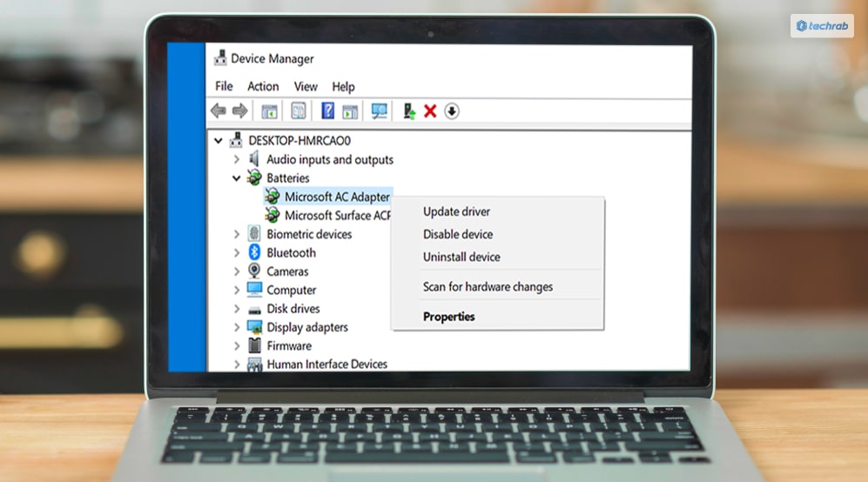Click the Batteries category icon

click(254, 177)
